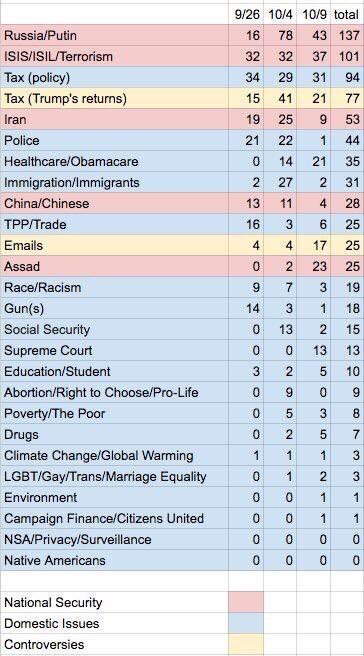This screenshot has height=656, width=364.
Task: Select the Climate Change/Global Warming cell
Action: pyautogui.click(x=114, y=455)
